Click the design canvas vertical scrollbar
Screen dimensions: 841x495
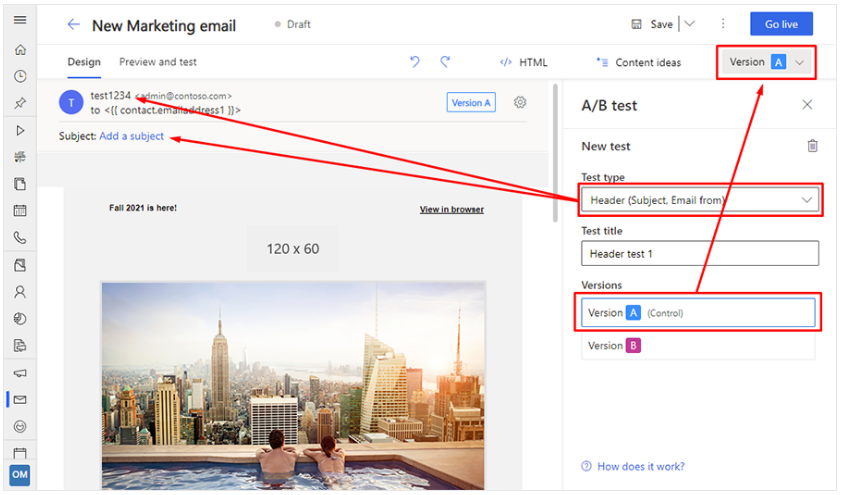[x=555, y=153]
